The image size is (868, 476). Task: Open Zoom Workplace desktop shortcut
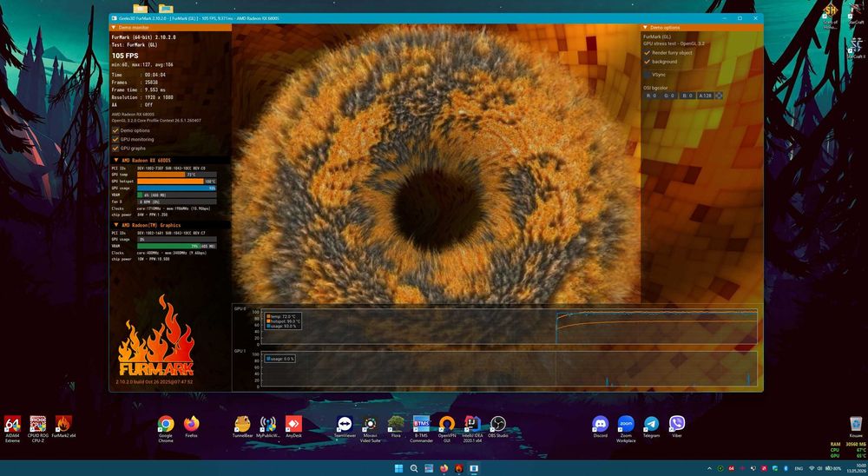pos(626,428)
